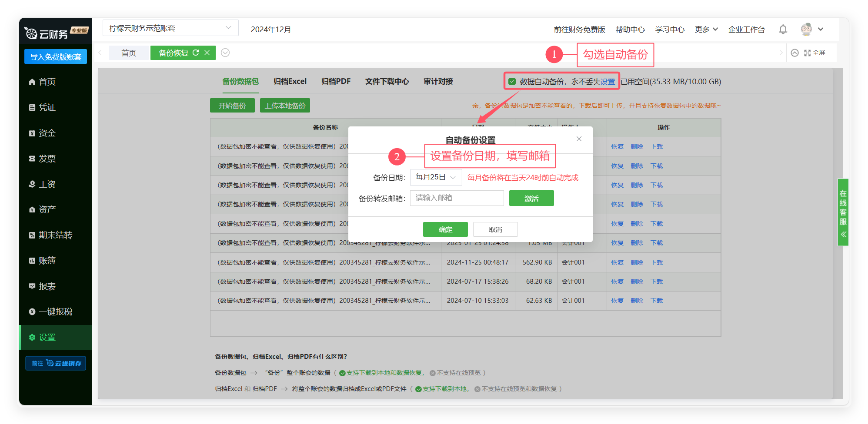This screenshot has height=424, width=868.
Task: Open the 报表 sidebar item
Action: pos(47,286)
